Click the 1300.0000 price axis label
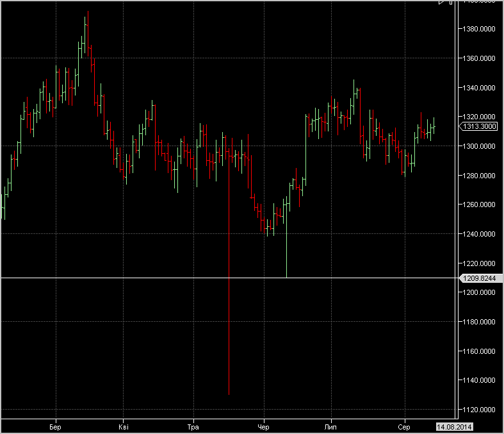 tap(478, 146)
